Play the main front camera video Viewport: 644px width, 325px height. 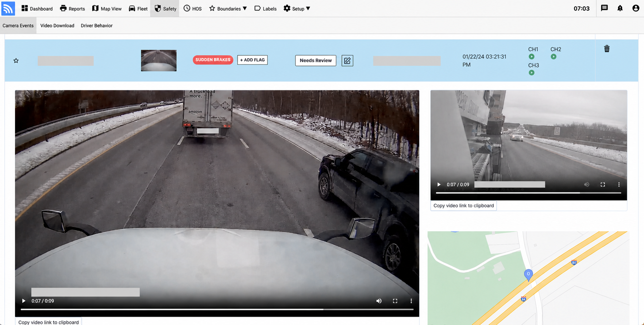pos(24,301)
